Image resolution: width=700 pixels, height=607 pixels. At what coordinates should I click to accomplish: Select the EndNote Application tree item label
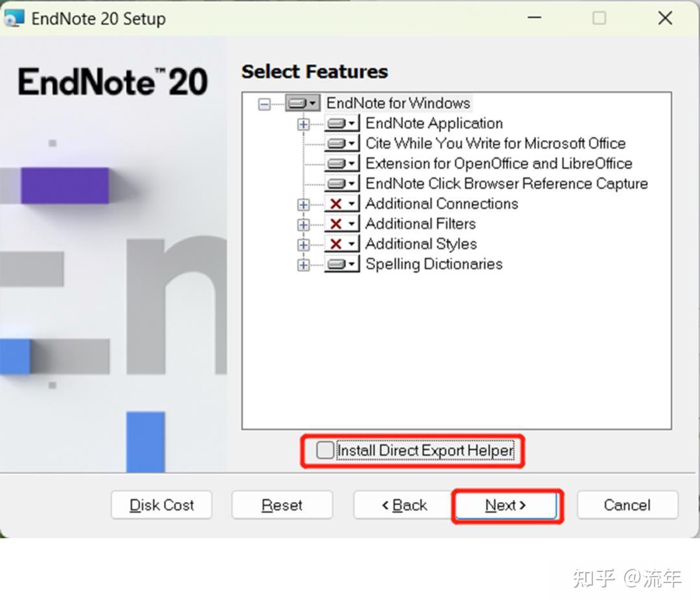tap(434, 123)
